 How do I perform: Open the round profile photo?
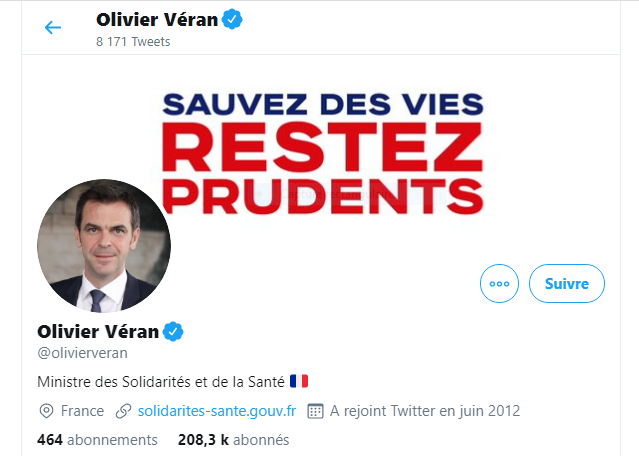pyautogui.click(x=104, y=246)
